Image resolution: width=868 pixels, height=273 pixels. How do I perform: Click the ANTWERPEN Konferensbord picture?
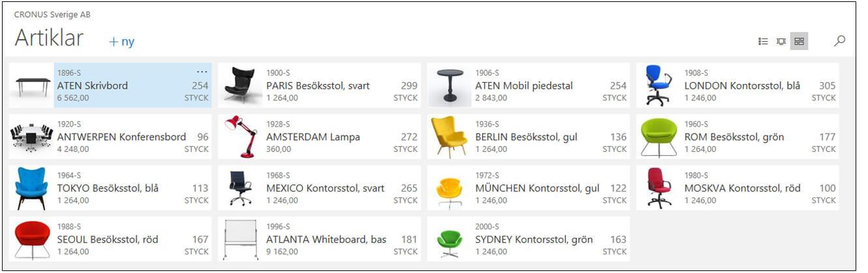(31, 137)
